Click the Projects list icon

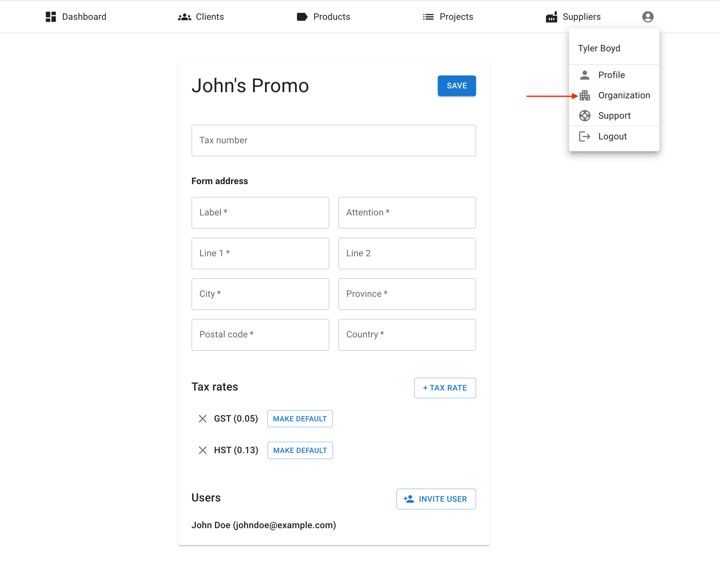(428, 17)
